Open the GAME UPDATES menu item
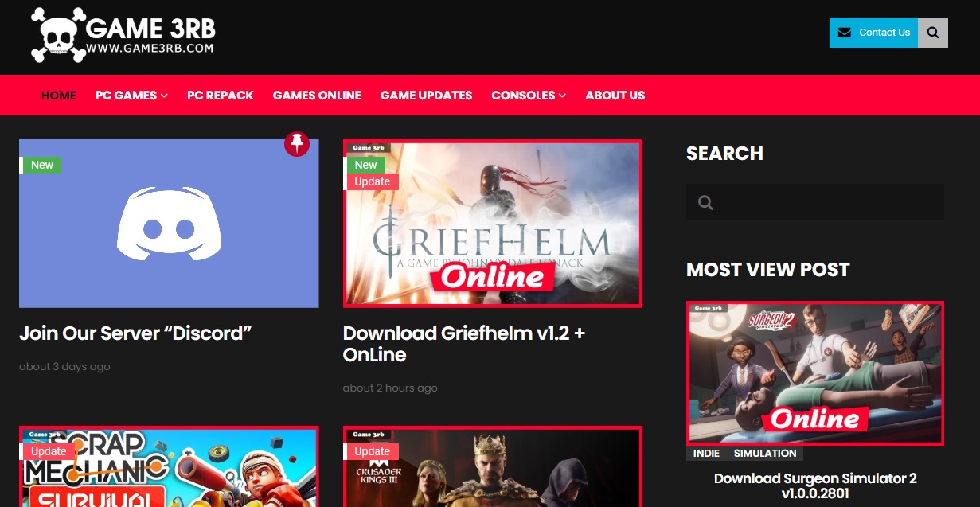Screen dimensions: 980x507 pos(426,95)
